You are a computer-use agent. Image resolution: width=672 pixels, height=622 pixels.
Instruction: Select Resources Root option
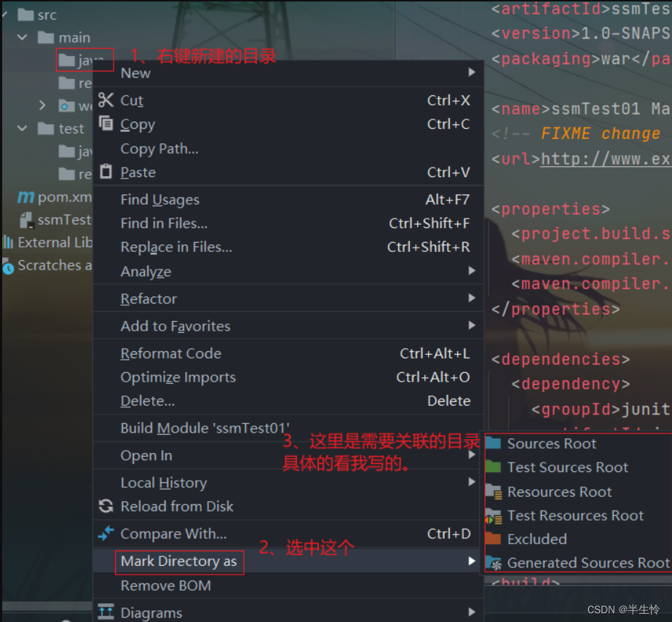(579, 491)
